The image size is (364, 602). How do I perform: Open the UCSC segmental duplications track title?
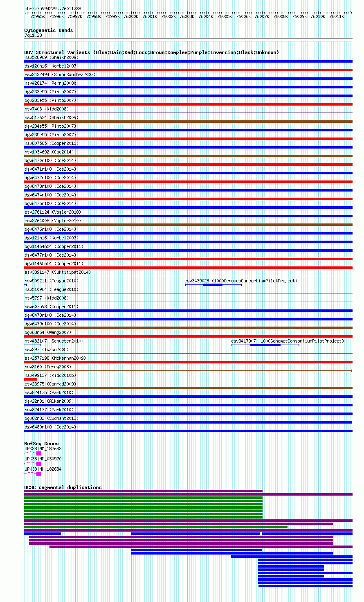63,487
